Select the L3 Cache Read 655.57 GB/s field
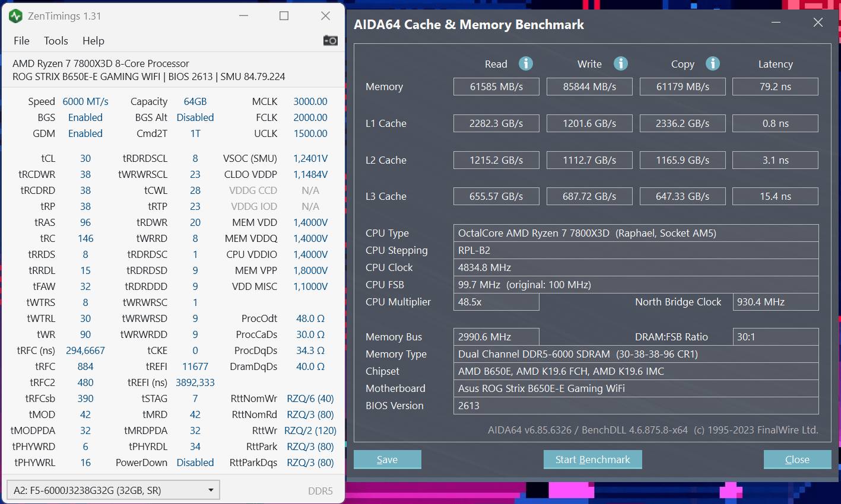The image size is (841, 504). (496, 196)
